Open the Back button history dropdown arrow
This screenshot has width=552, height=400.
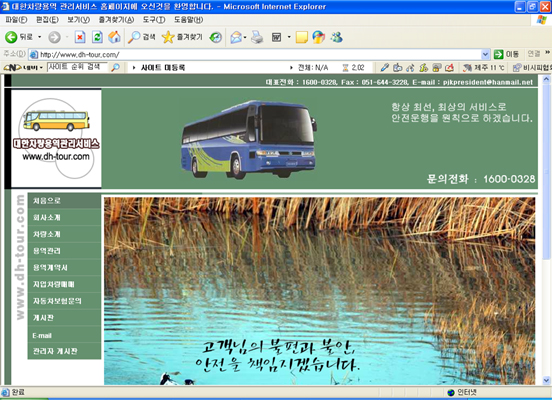coord(39,37)
